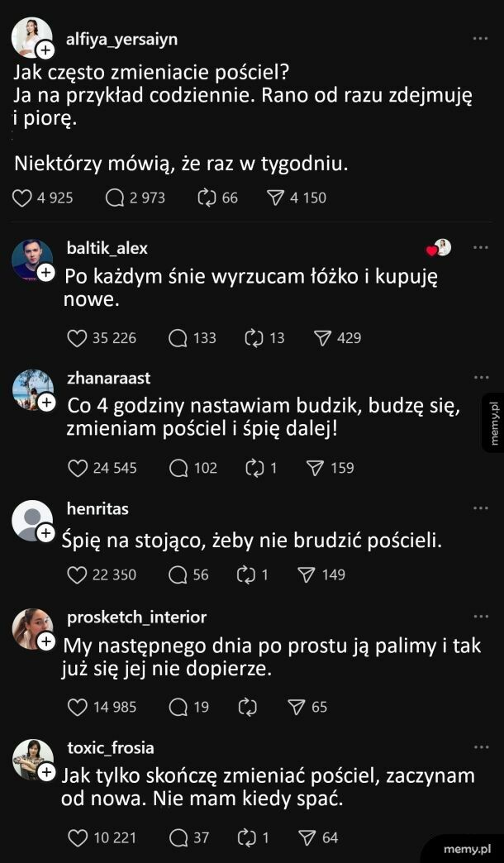Viewport: 504px width, 863px height.
Task: Open the main post's options menu
Action: click(478, 36)
